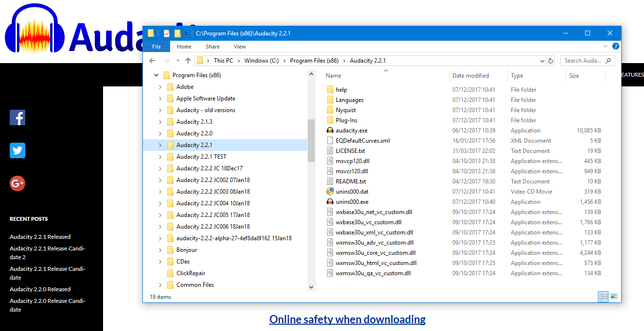Switch to Details view icon
This screenshot has width=644, height=331.
tap(603, 297)
